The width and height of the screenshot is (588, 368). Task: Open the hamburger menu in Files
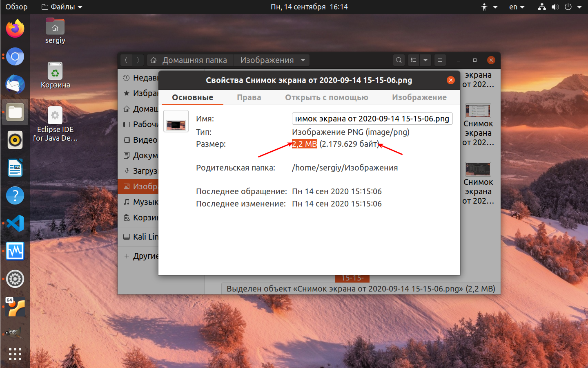(x=440, y=60)
